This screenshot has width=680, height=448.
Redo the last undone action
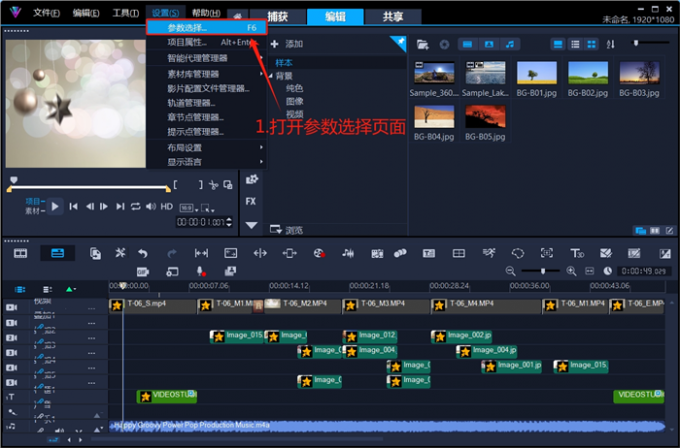[x=172, y=253]
